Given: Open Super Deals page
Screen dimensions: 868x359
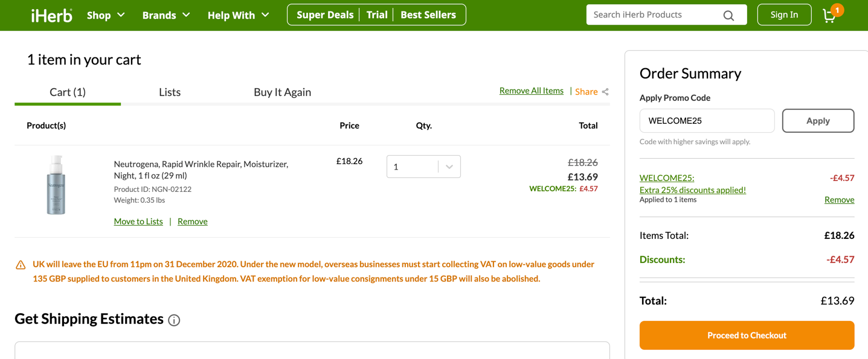Looking at the screenshot, I should [x=325, y=15].
